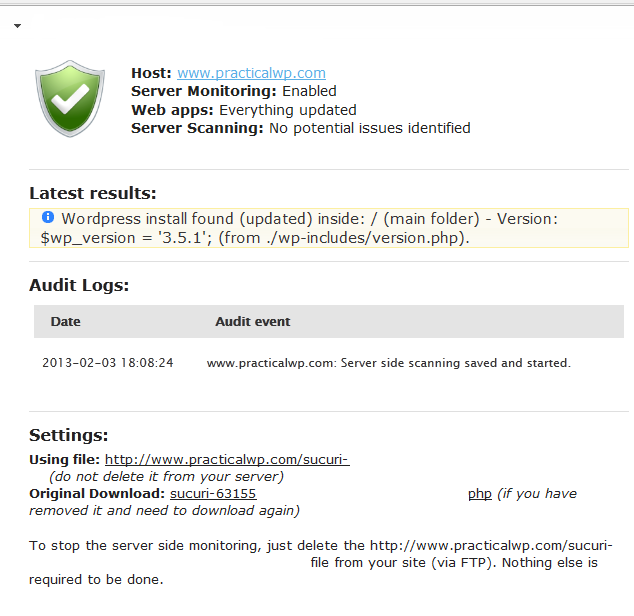Screen dimensions: 634x616
Task: Click the blue info icon in results
Action: pyautogui.click(x=48, y=217)
